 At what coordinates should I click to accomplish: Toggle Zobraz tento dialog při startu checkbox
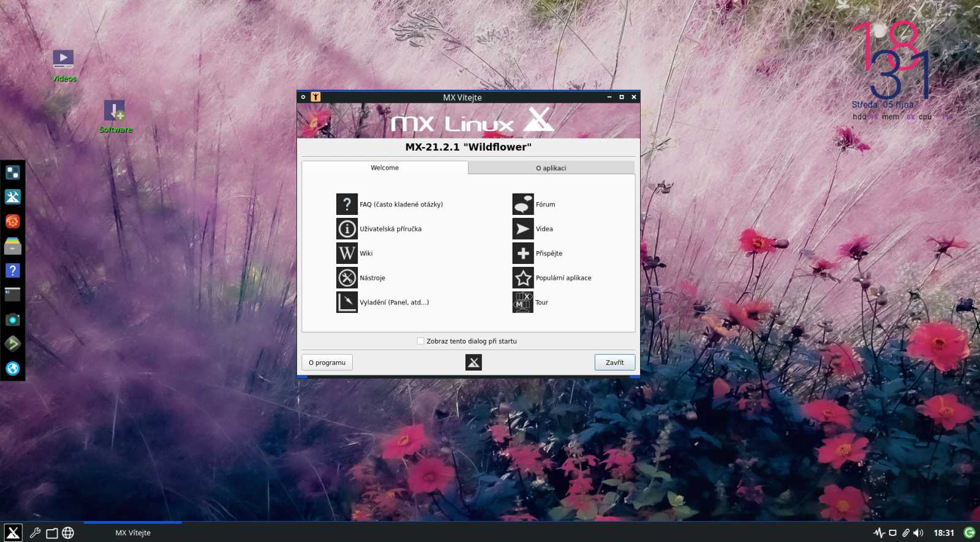click(x=420, y=341)
